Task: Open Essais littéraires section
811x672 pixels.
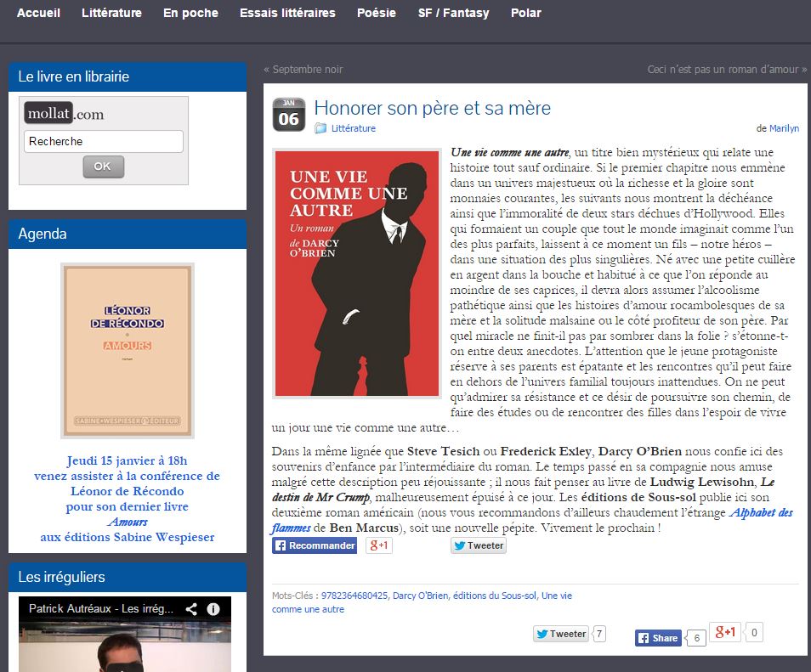Action: 287,13
